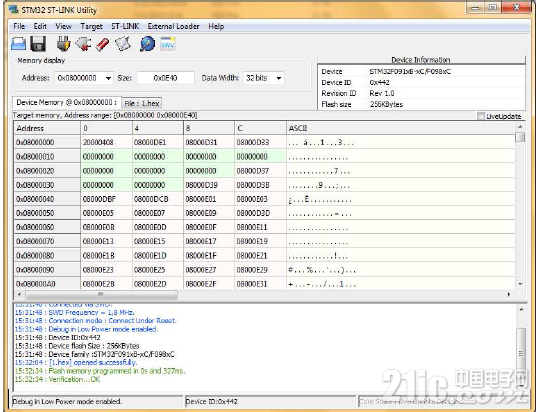Click Revision ID value Rev 1.0
Screen dimensions: 536x412
coord(382,93)
